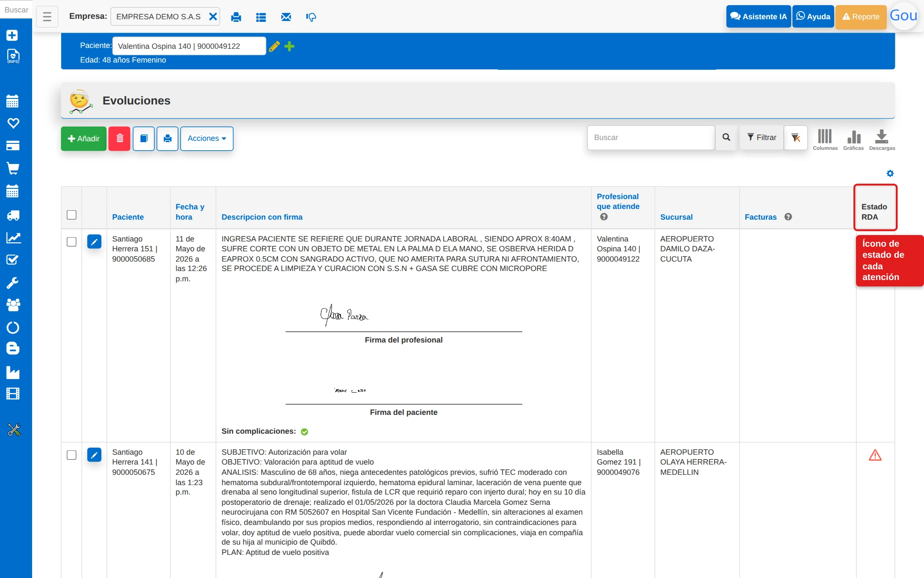Toggle the select-all checkbox in table header

pyautogui.click(x=72, y=215)
